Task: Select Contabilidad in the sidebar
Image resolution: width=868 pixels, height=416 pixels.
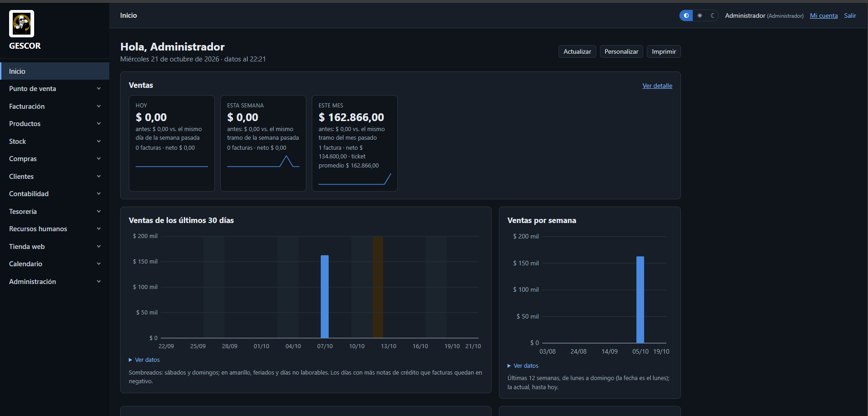Action: pos(55,194)
